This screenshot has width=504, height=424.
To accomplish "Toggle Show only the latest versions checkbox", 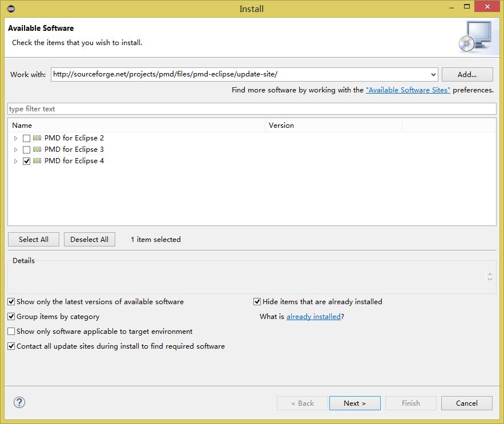I will click(11, 301).
